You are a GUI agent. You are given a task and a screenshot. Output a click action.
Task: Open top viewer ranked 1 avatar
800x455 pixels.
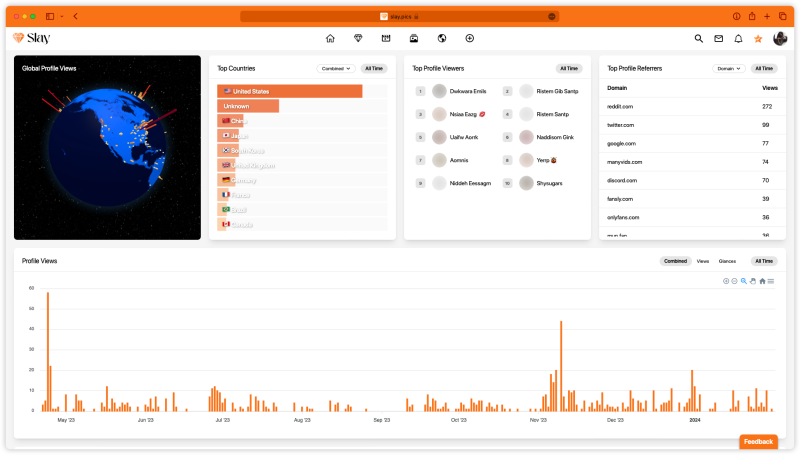(x=439, y=91)
